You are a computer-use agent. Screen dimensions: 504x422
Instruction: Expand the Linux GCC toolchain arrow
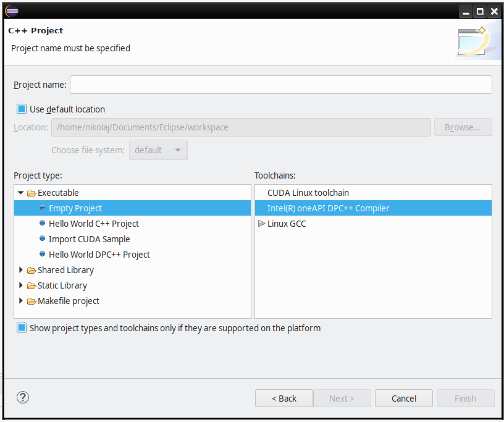[262, 223]
